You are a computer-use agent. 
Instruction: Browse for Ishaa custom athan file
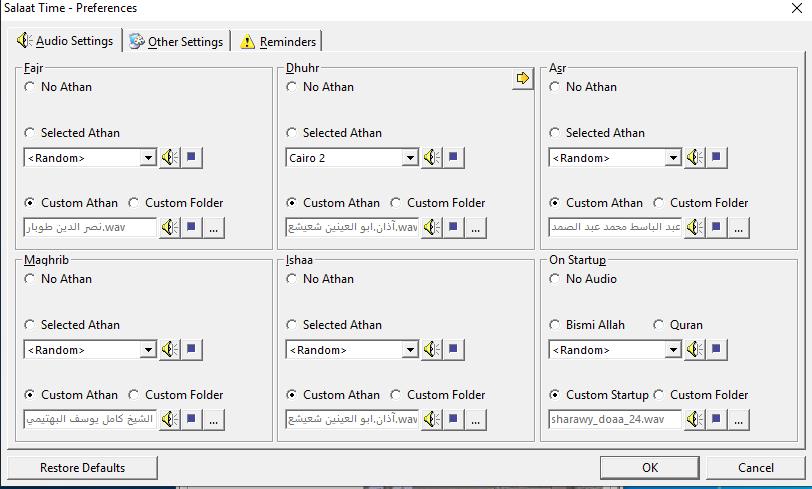click(x=476, y=420)
